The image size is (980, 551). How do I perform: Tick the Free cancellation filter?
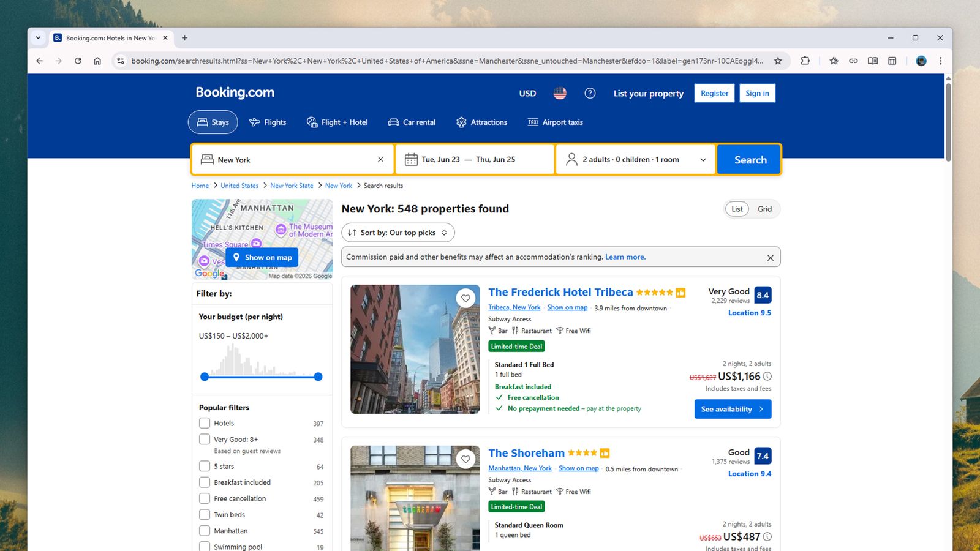click(x=205, y=498)
